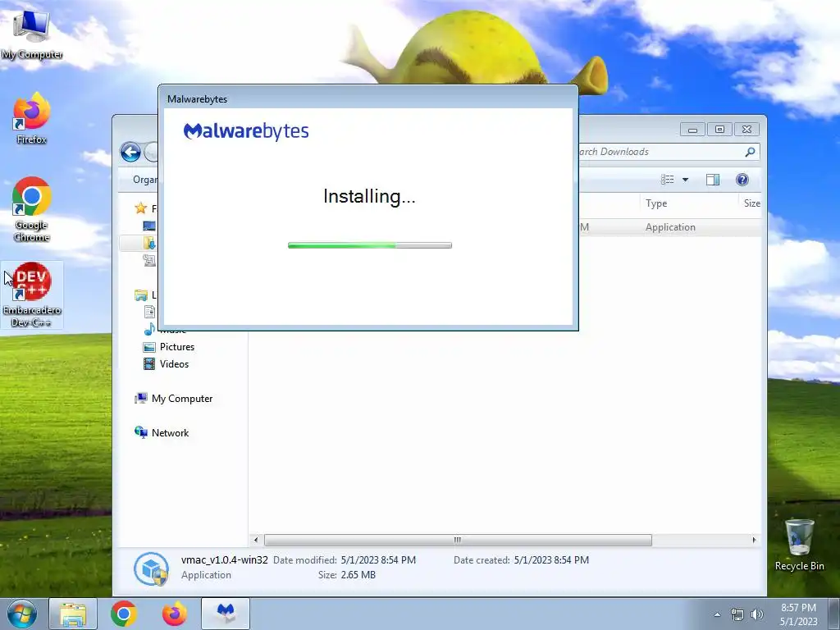Open Windows Explorer from the taskbar
The image size is (840, 630).
[73, 614]
